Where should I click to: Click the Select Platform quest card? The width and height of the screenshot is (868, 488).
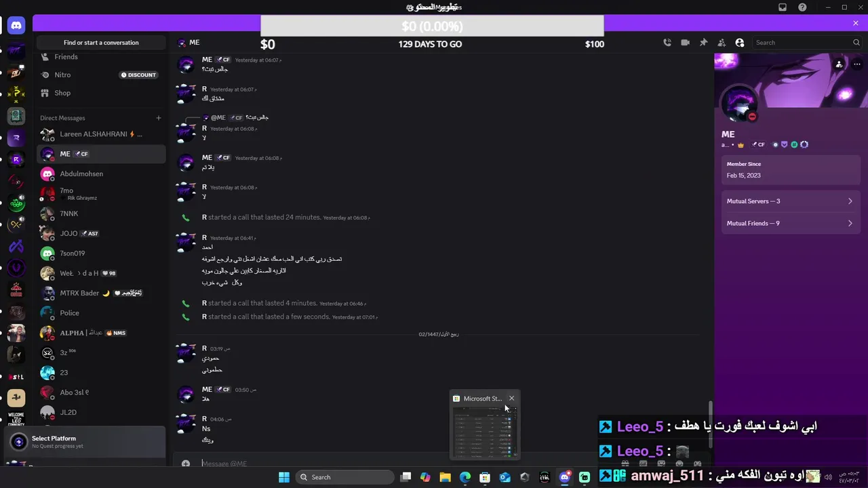pyautogui.click(x=85, y=442)
